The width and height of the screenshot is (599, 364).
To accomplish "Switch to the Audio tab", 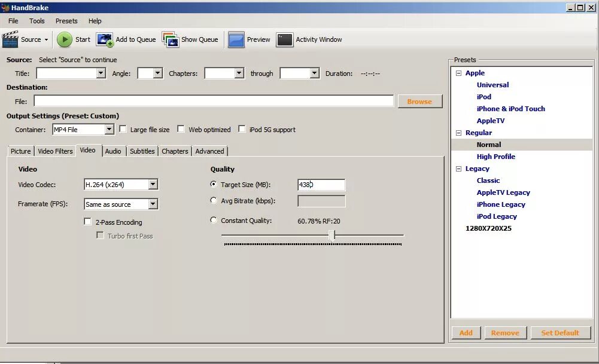I will point(113,151).
